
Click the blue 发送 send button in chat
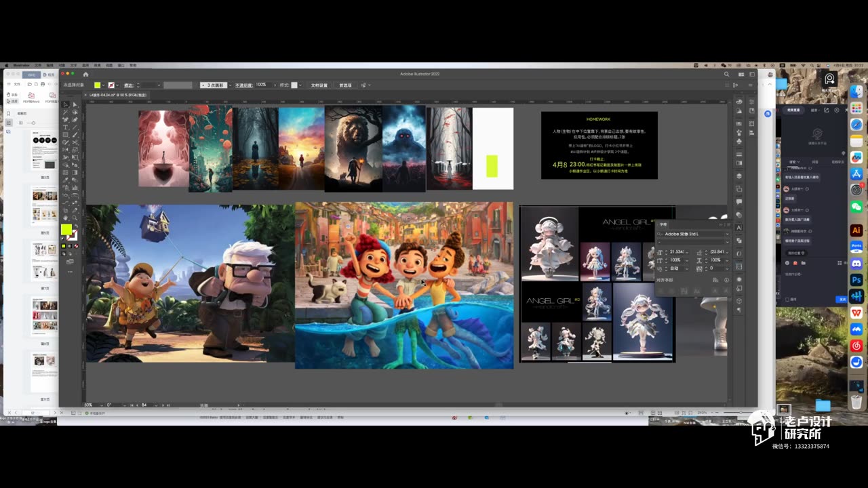(842, 299)
